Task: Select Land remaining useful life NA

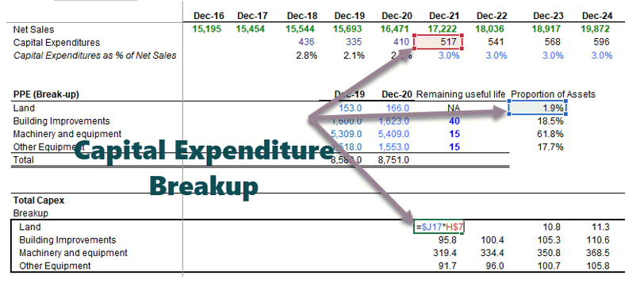Action: pos(454,108)
